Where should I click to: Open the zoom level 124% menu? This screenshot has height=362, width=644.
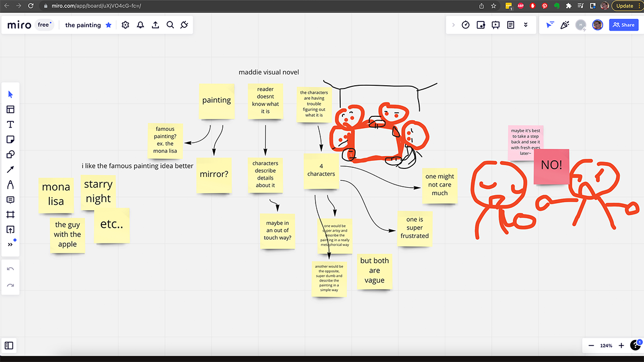(x=606, y=346)
